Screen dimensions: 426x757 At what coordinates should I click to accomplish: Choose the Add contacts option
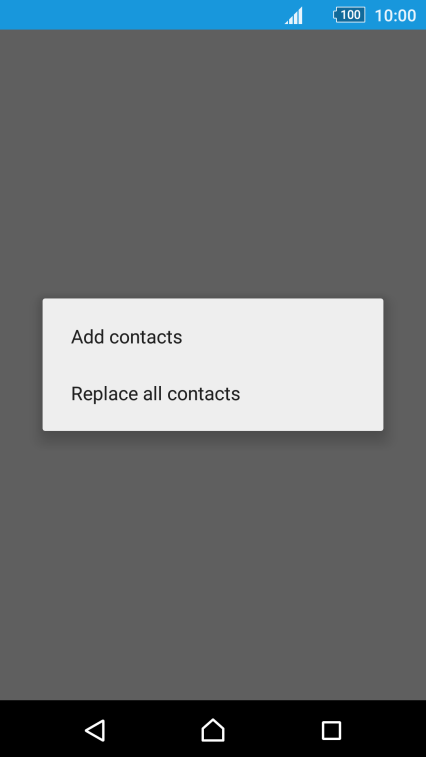213,336
